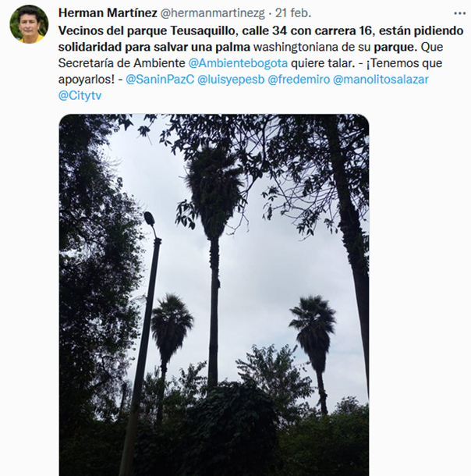Open the @Citytv mention
This screenshot has height=476, width=471.
80,96
